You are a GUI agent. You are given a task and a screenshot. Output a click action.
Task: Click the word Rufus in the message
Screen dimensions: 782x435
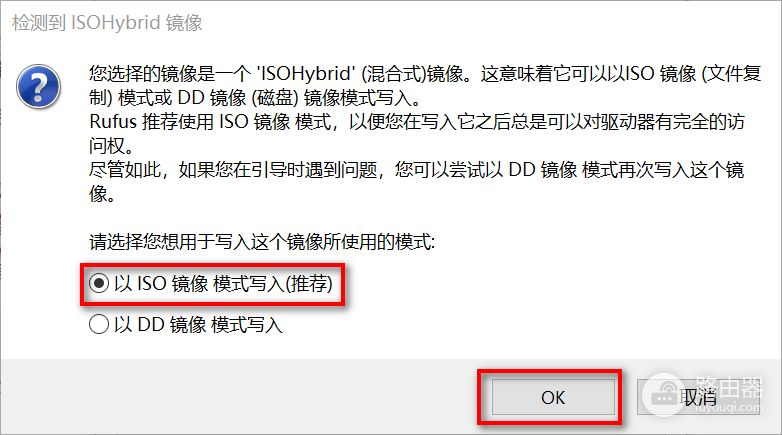click(113, 121)
